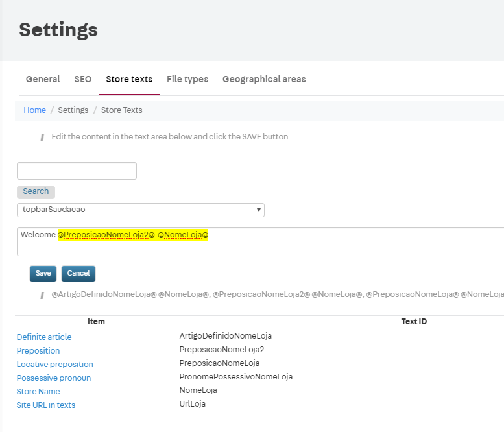Select the Preposition item link

click(38, 351)
